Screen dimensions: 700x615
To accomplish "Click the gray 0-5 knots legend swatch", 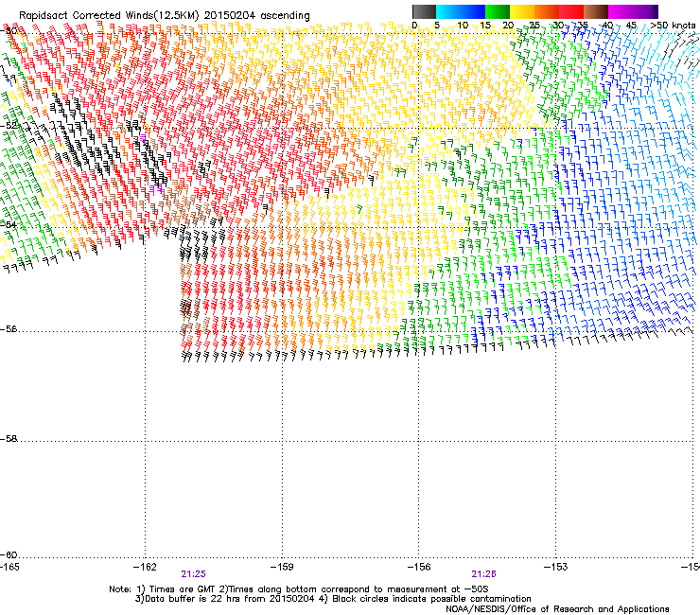I will [424, 11].
